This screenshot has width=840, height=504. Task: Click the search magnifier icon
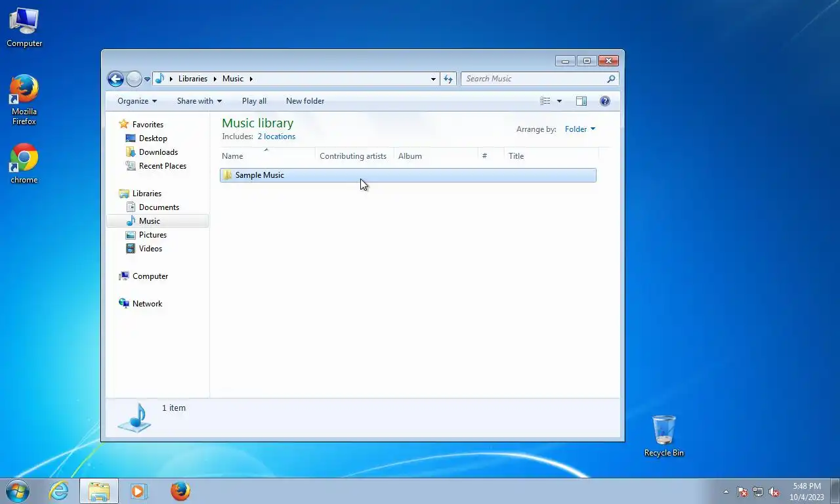(611, 79)
